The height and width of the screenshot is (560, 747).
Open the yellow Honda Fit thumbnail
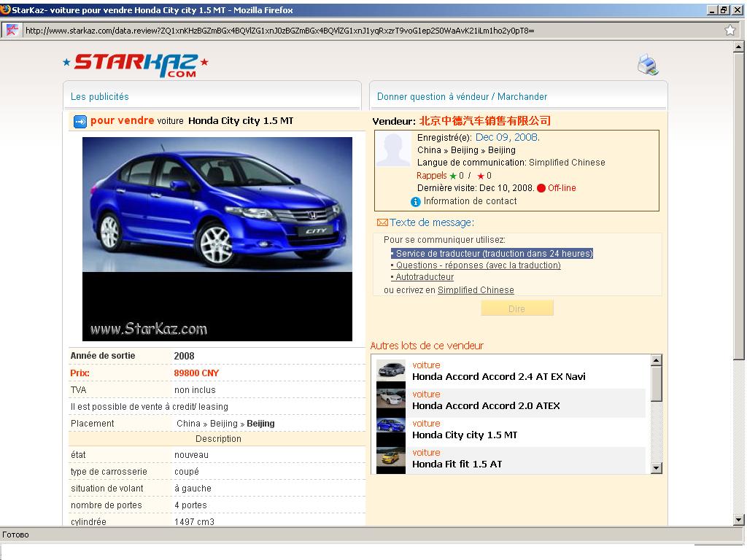point(391,458)
